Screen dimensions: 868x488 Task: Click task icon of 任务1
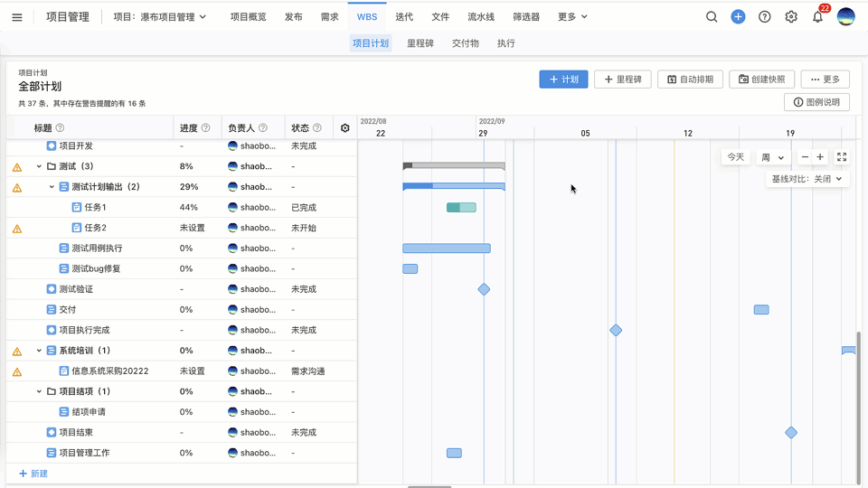(76, 207)
